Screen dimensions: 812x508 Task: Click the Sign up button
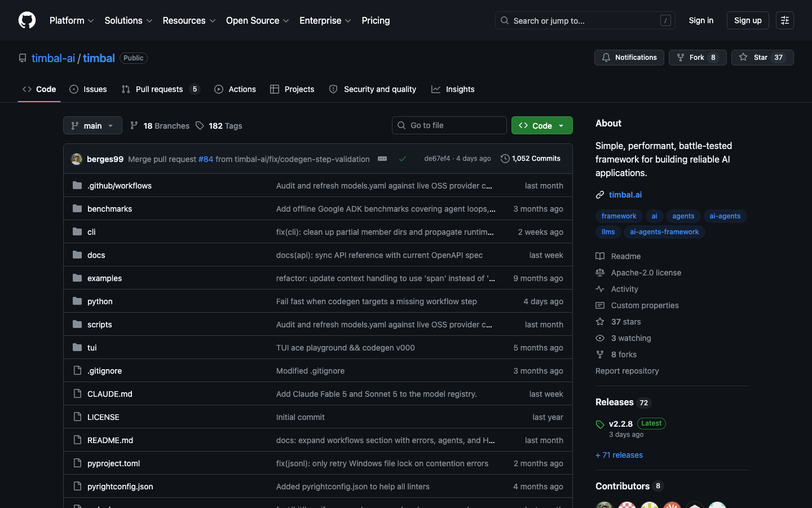point(748,20)
